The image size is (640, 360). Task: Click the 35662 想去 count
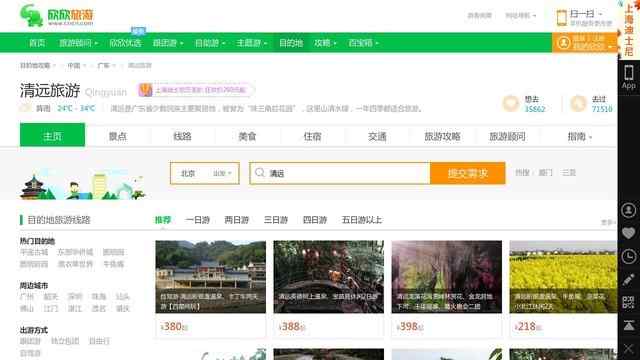pyautogui.click(x=535, y=109)
